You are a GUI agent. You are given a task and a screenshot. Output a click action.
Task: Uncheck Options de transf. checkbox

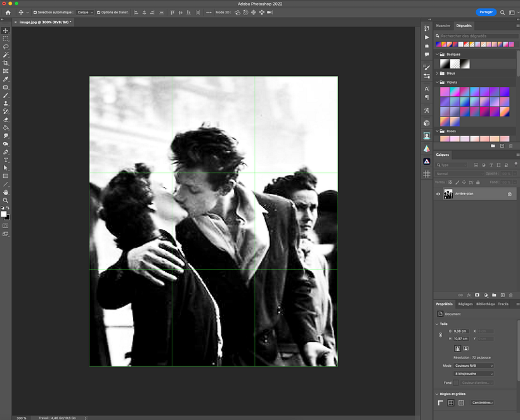coord(98,12)
